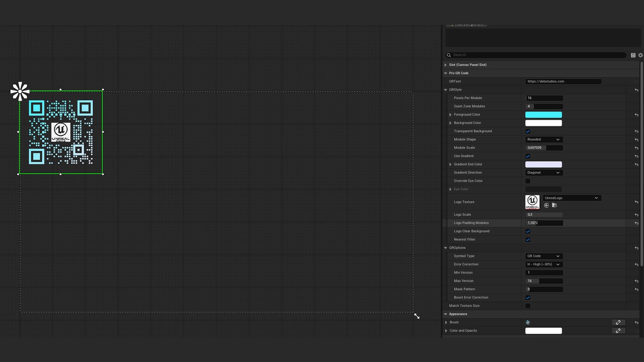Expand the Background Color property
The image size is (644, 362).
(451, 123)
